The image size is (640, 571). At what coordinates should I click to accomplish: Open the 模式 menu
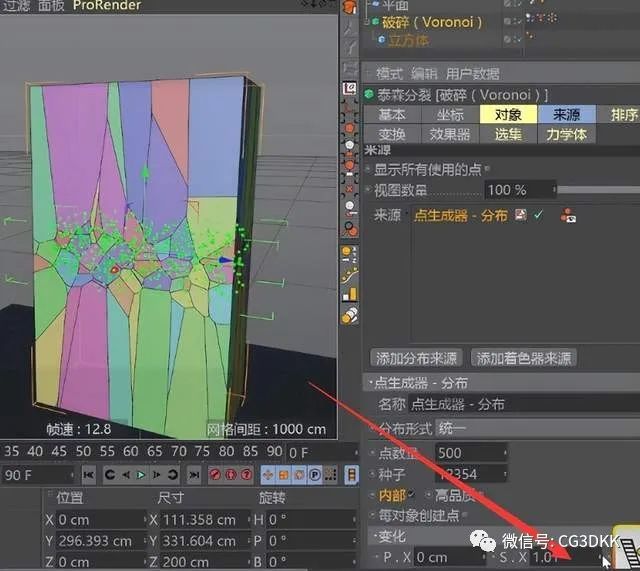coord(389,74)
